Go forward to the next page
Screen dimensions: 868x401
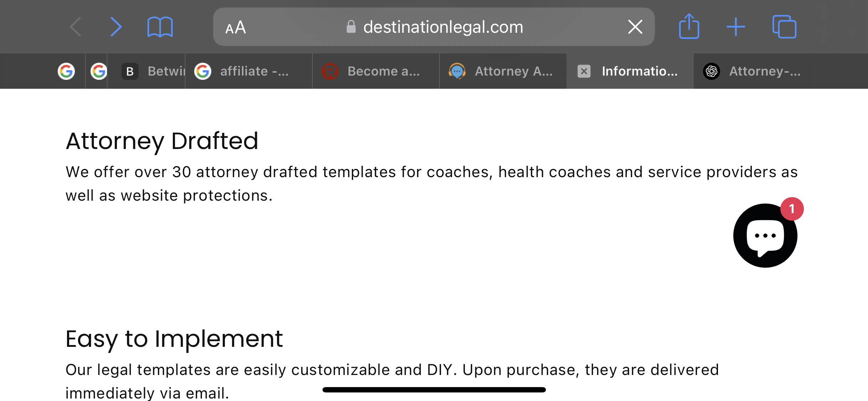(x=116, y=27)
